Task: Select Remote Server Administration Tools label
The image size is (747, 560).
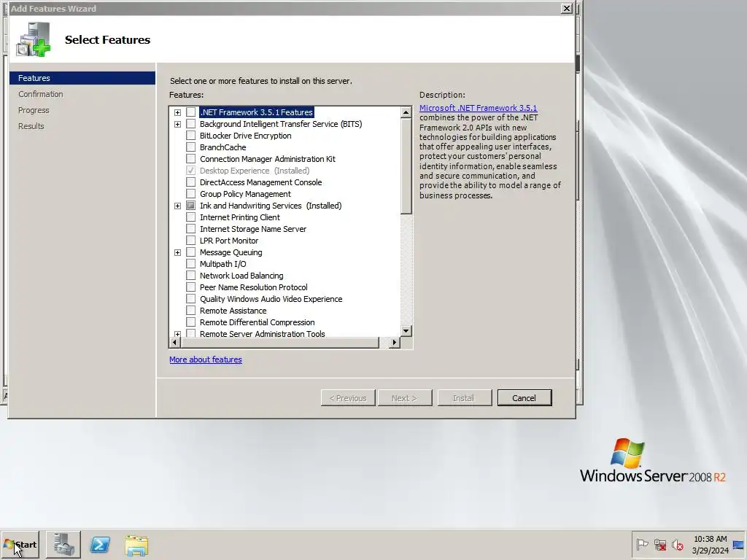Action: [263, 334]
